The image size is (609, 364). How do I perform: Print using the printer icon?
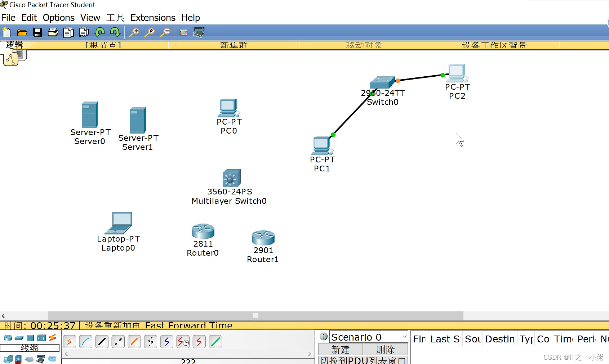(53, 32)
